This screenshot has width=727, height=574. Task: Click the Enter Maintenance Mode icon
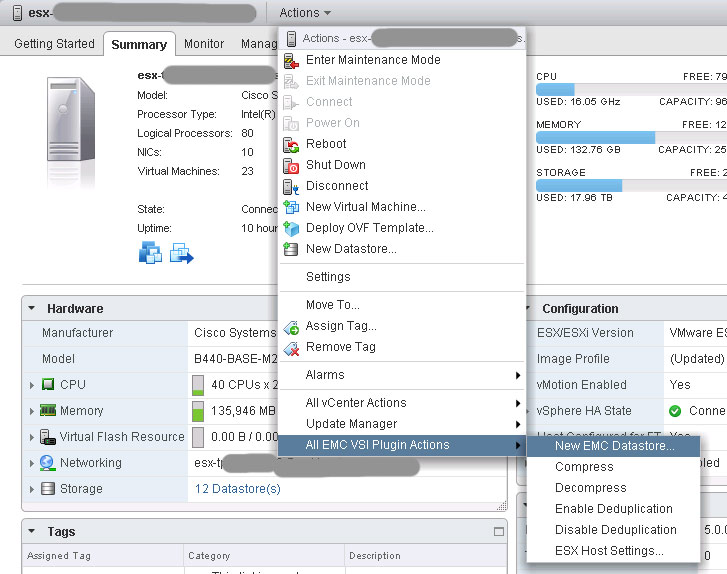click(291, 61)
